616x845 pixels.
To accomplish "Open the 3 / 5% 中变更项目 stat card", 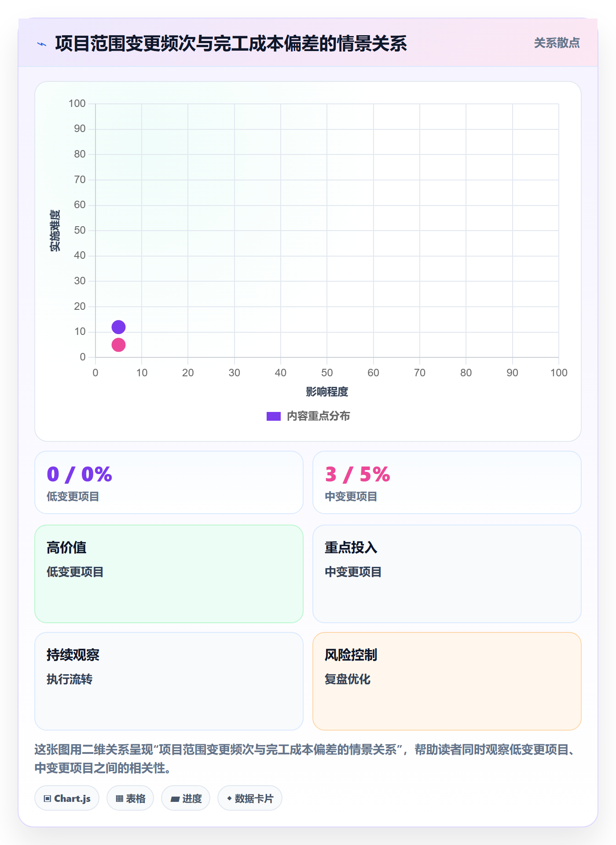I will click(447, 482).
